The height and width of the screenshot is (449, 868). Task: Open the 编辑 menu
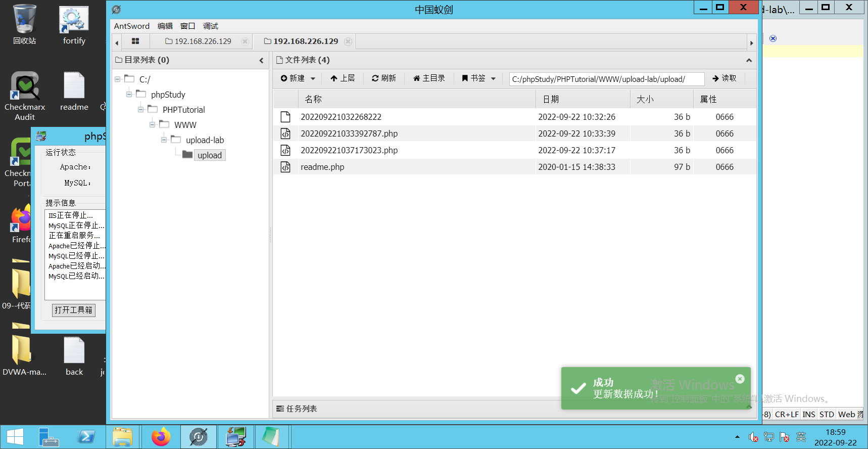click(x=165, y=26)
